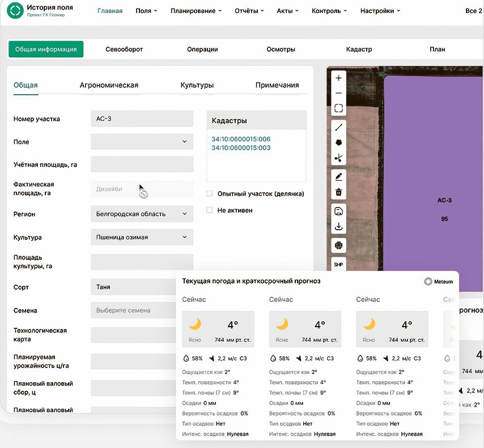Click the Выберите семена field
Viewport: 484px width, 448px height.
(x=133, y=310)
